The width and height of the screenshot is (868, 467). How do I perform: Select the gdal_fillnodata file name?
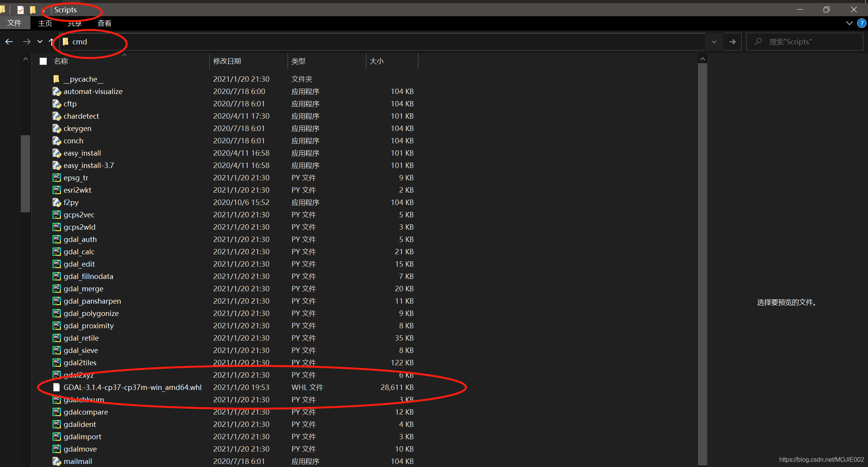(88, 276)
